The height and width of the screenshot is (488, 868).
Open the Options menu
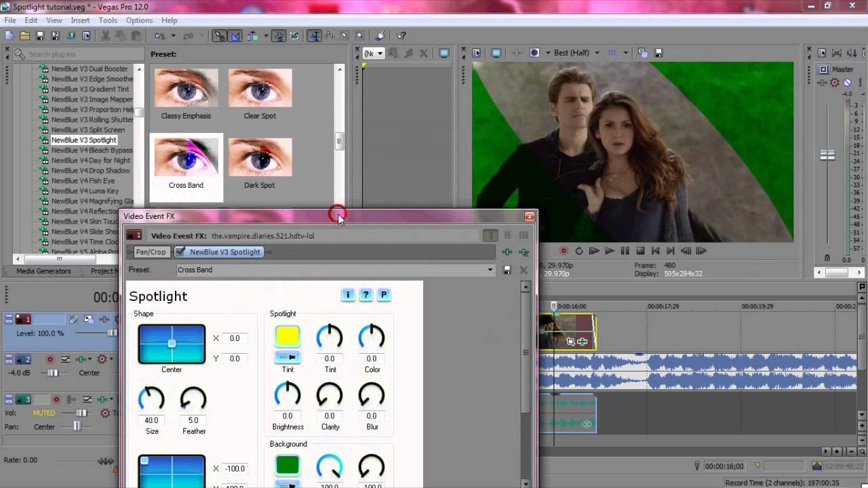(139, 20)
